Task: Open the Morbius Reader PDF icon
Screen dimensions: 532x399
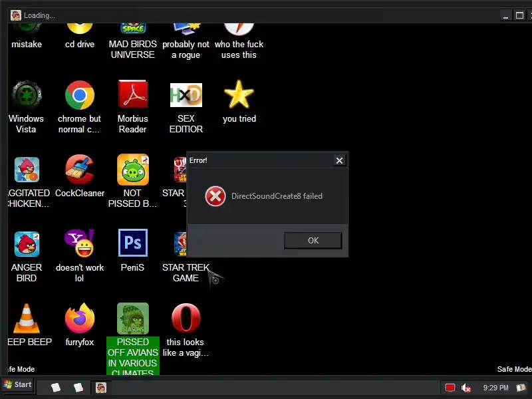Action: coord(132,94)
